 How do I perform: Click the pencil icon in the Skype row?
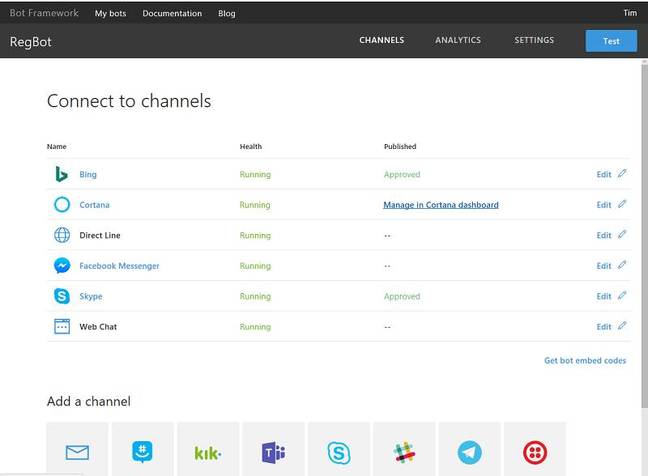click(622, 295)
